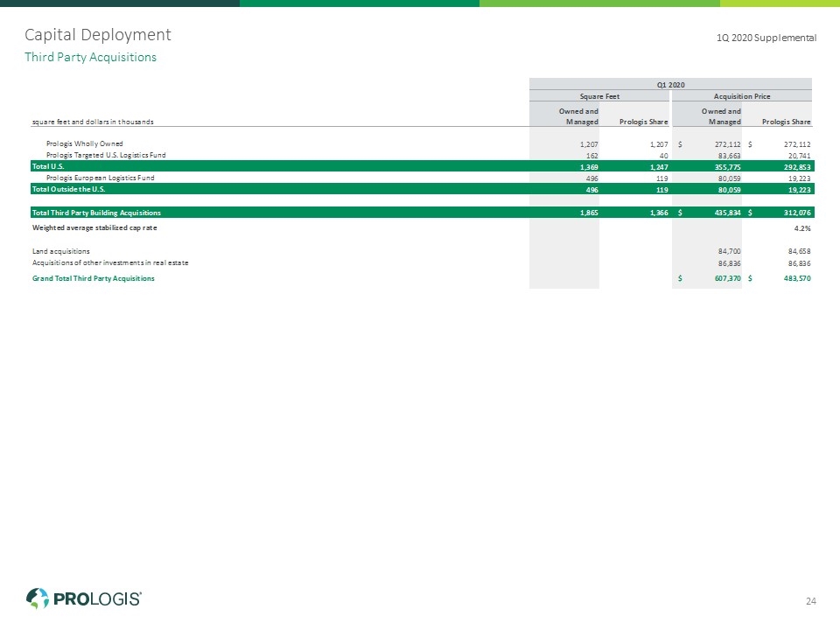Click the 162 square feet value
Screen dimensions: 840x630
[x=592, y=156]
